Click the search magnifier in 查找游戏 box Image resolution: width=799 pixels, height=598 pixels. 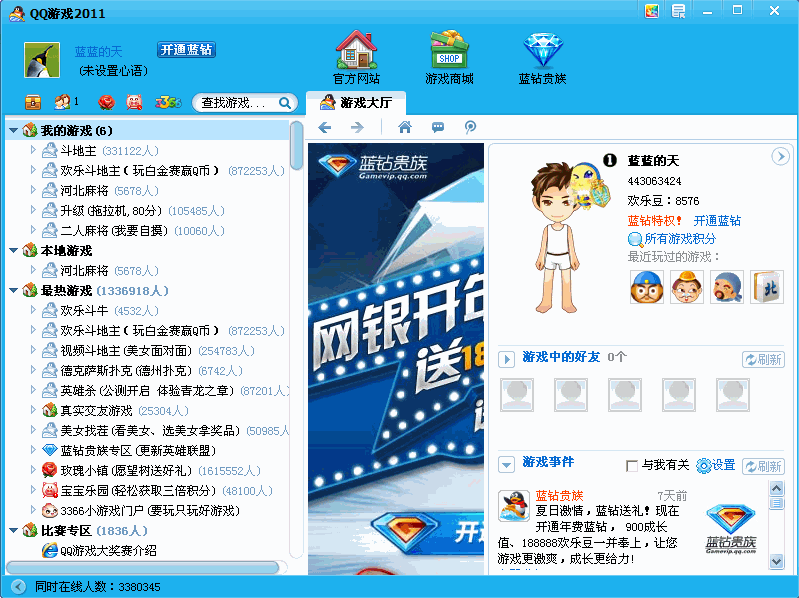[x=285, y=103]
